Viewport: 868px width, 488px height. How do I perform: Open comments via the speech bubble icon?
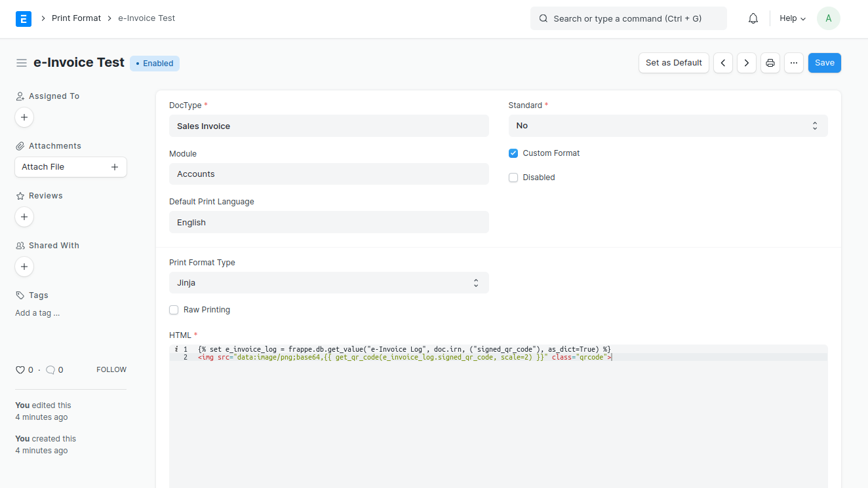tap(49, 369)
